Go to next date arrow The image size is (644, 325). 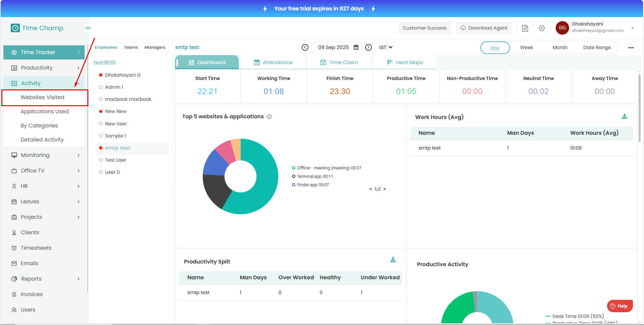pyautogui.click(x=369, y=47)
